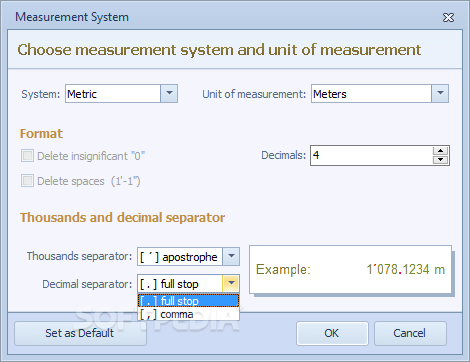Click the Thousands and decimal separator heading
470x362 pixels.
point(122,217)
